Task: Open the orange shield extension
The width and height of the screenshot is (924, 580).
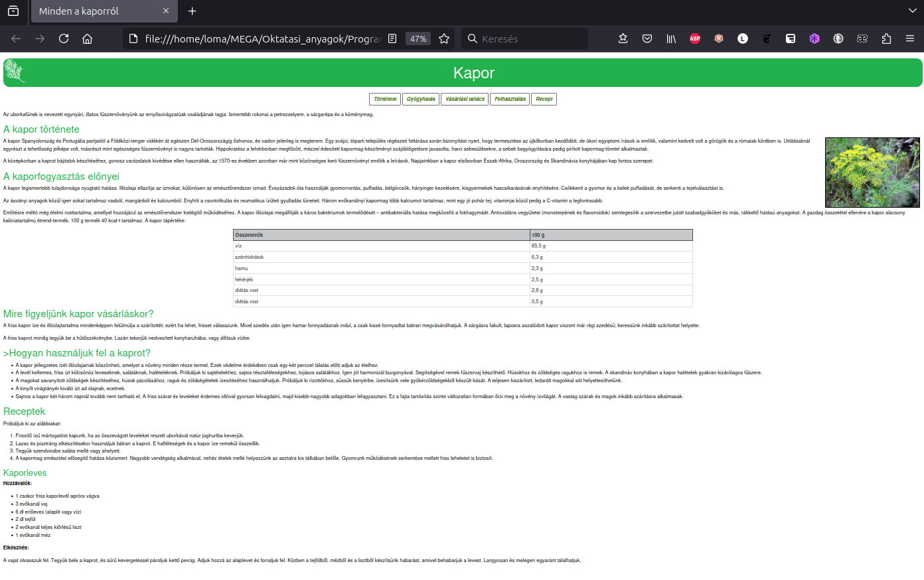Action: pos(718,38)
